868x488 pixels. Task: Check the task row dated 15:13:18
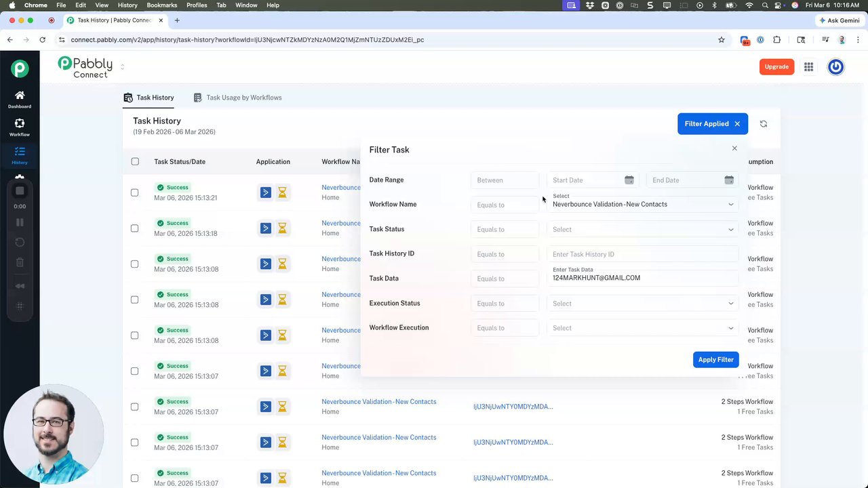(x=134, y=228)
